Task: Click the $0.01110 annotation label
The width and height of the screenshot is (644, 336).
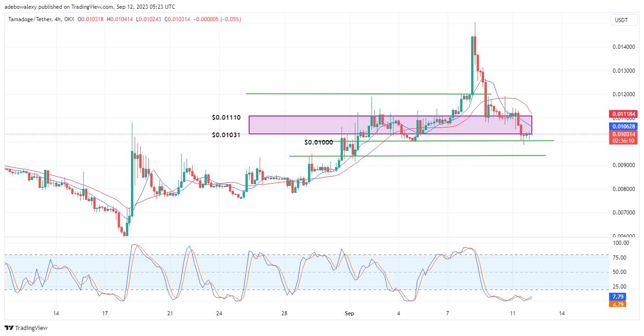Action: pos(226,118)
